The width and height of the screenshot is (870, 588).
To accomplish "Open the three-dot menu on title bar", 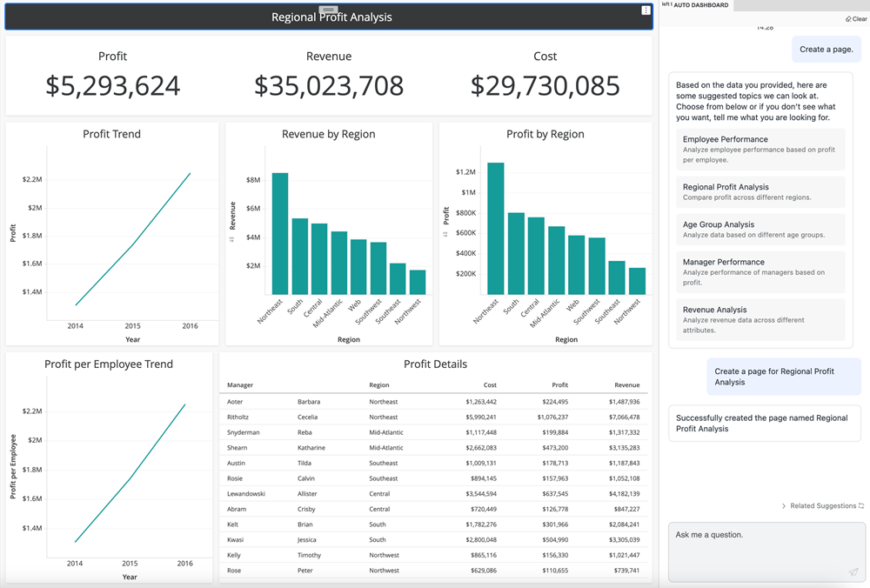I will [645, 10].
